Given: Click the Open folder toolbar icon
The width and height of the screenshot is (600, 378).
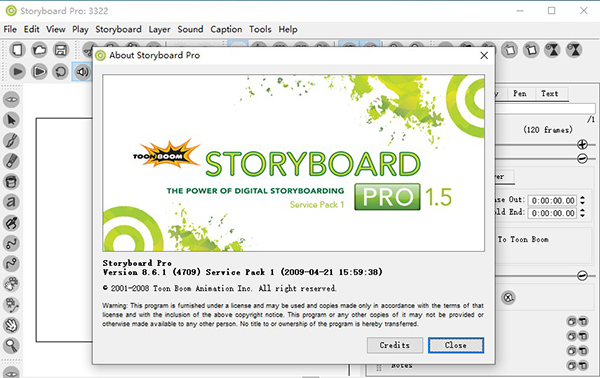Looking at the screenshot, I should point(39,50).
